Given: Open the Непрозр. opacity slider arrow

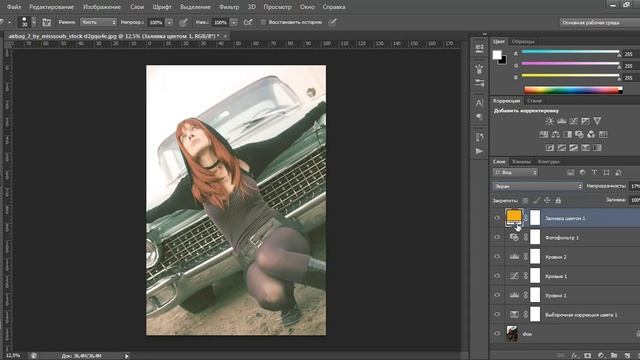Looking at the screenshot, I should pos(169,22).
